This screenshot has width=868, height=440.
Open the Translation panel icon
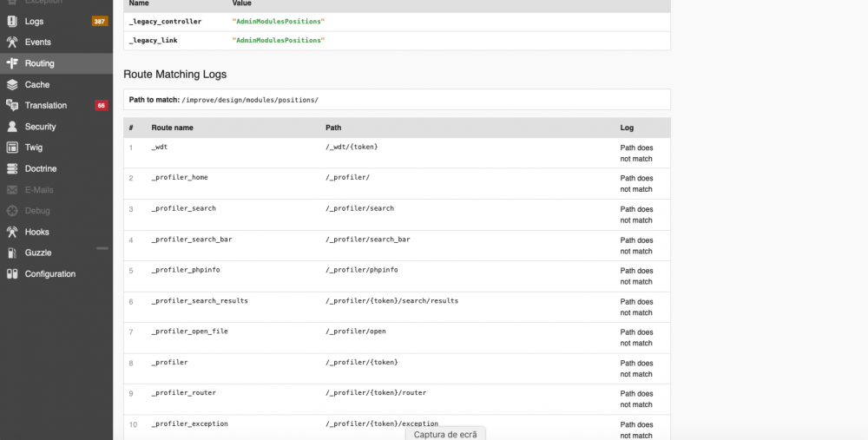[12, 105]
